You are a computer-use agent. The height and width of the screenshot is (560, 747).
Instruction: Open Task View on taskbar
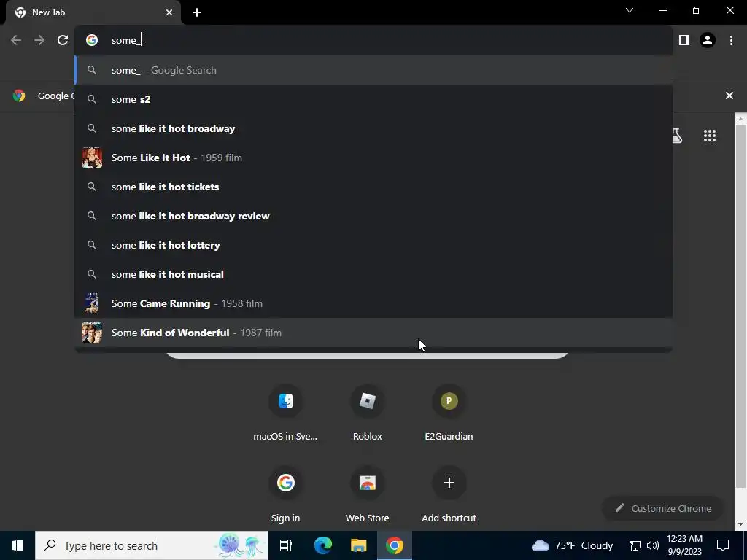[x=286, y=545]
